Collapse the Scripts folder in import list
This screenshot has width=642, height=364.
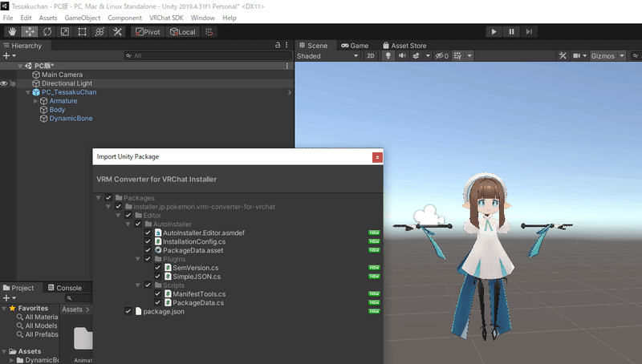138,285
